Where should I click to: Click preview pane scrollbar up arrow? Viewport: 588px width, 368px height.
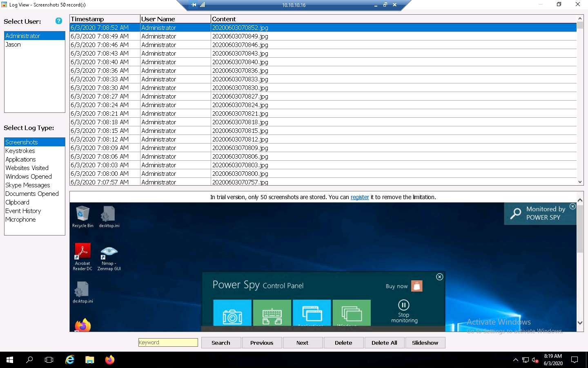580,200
